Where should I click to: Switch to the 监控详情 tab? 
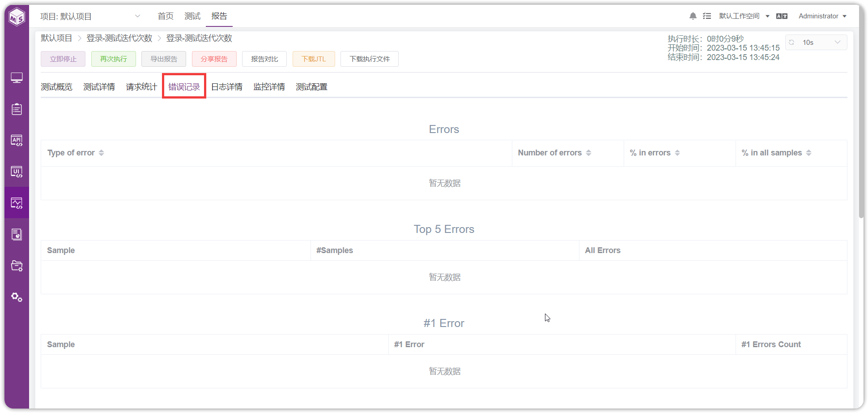tap(269, 87)
